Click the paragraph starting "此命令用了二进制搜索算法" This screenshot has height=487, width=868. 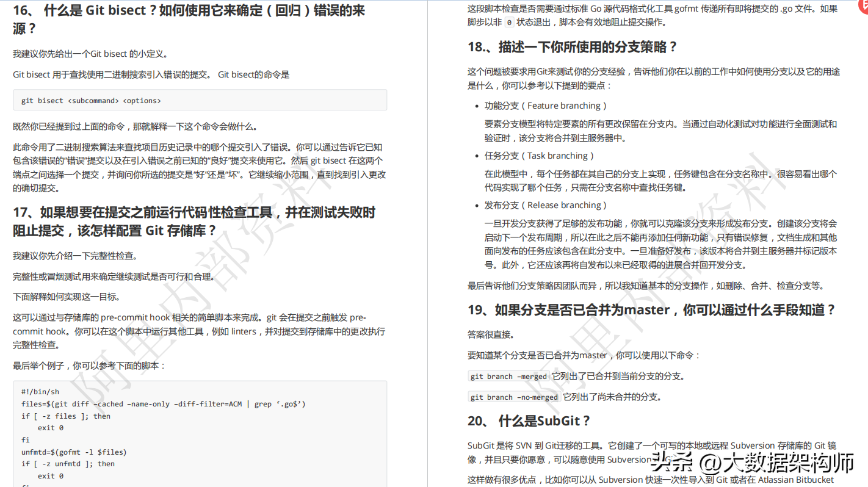pyautogui.click(x=199, y=167)
